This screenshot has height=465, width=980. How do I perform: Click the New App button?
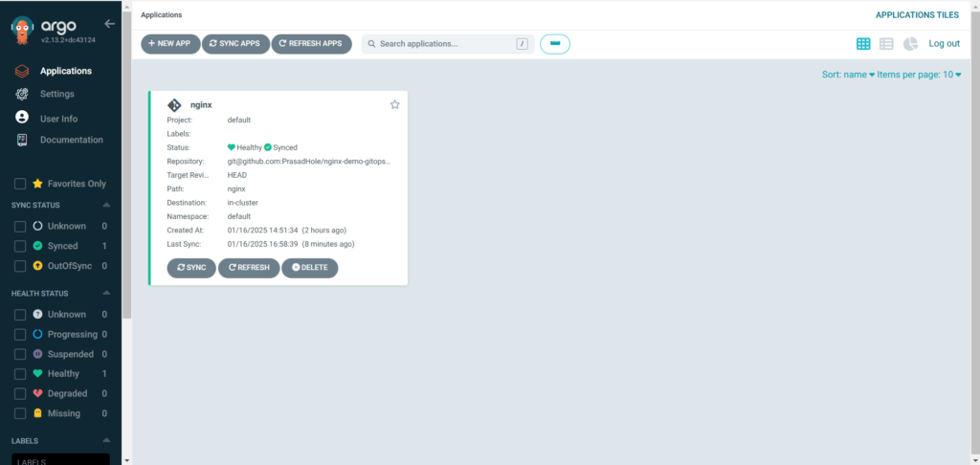pyautogui.click(x=170, y=44)
